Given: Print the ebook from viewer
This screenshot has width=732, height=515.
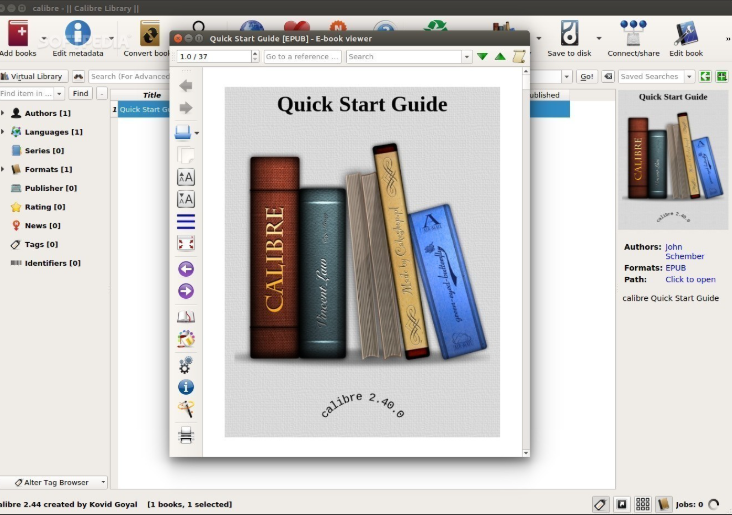Looking at the screenshot, I should (x=186, y=435).
